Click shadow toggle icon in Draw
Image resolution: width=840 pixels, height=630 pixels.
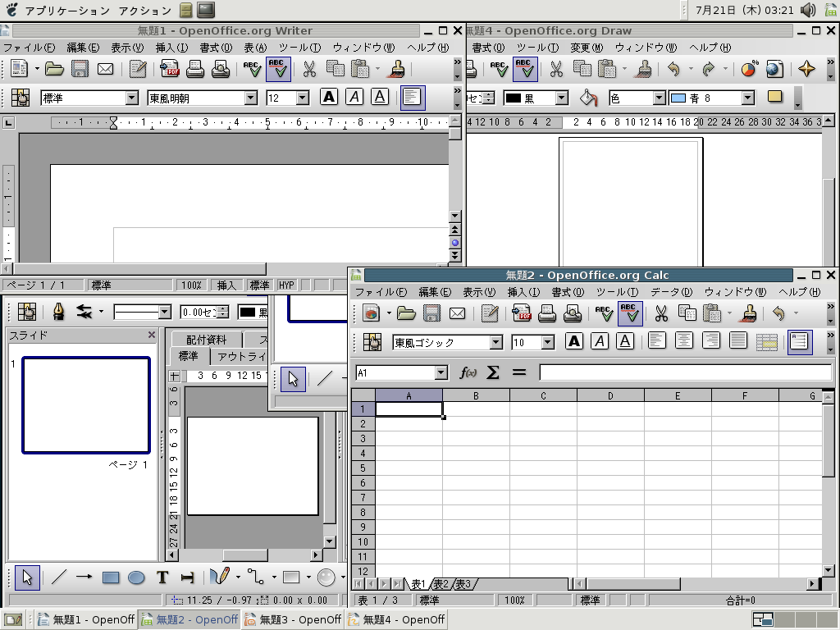[774, 97]
